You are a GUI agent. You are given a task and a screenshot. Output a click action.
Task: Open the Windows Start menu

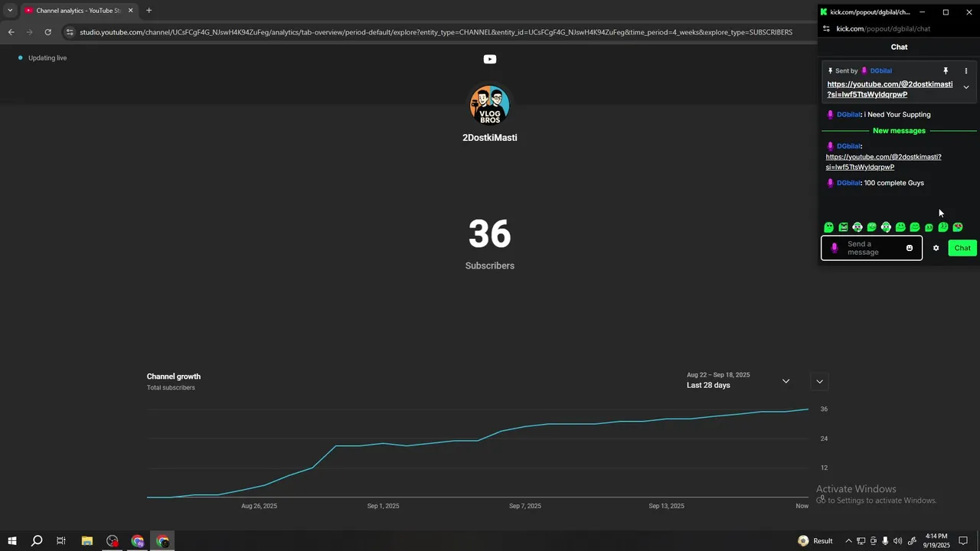tap(11, 541)
